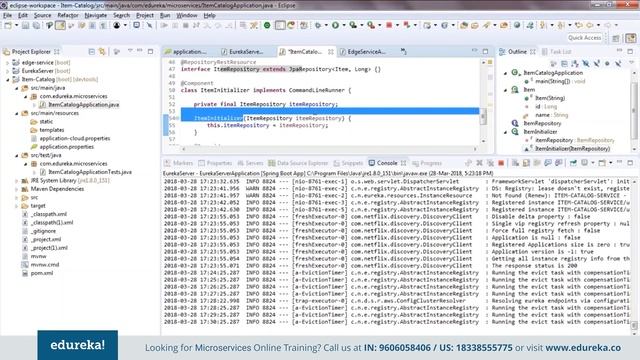This screenshot has height=360, width=640.
Task: Collapse the ItemInitializer node in the Outline
Action: pos(505,132)
